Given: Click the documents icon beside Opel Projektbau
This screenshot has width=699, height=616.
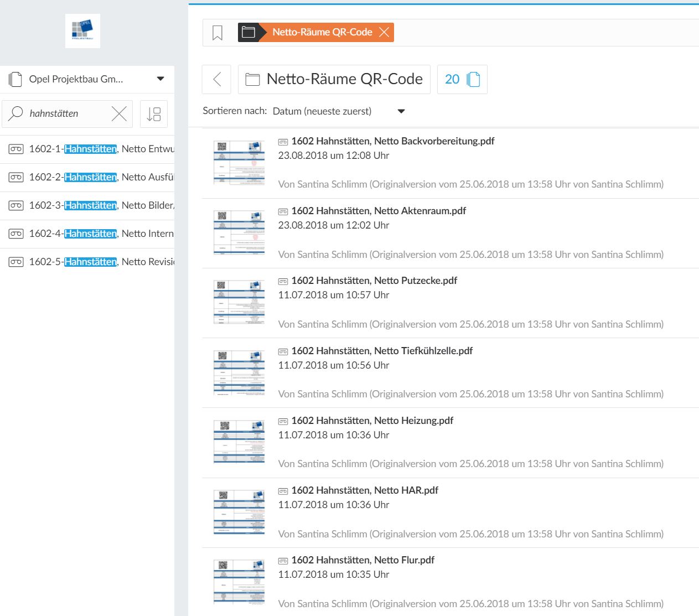Looking at the screenshot, I should (x=15, y=79).
